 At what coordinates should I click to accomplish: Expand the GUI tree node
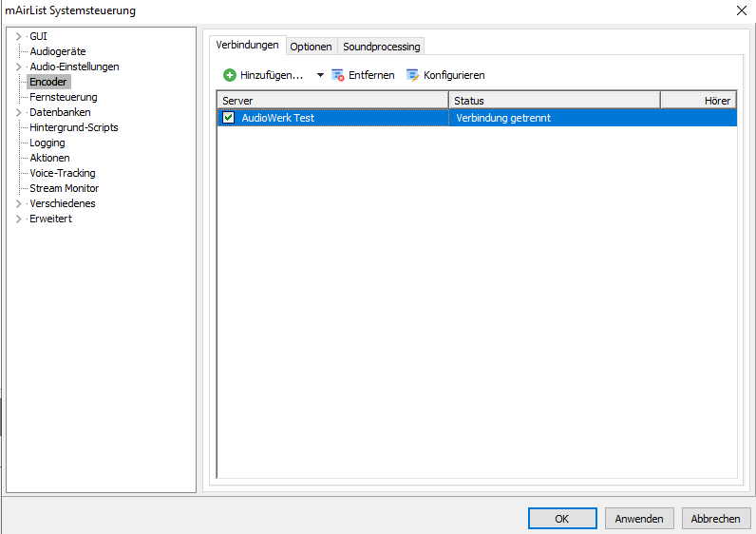(x=19, y=36)
